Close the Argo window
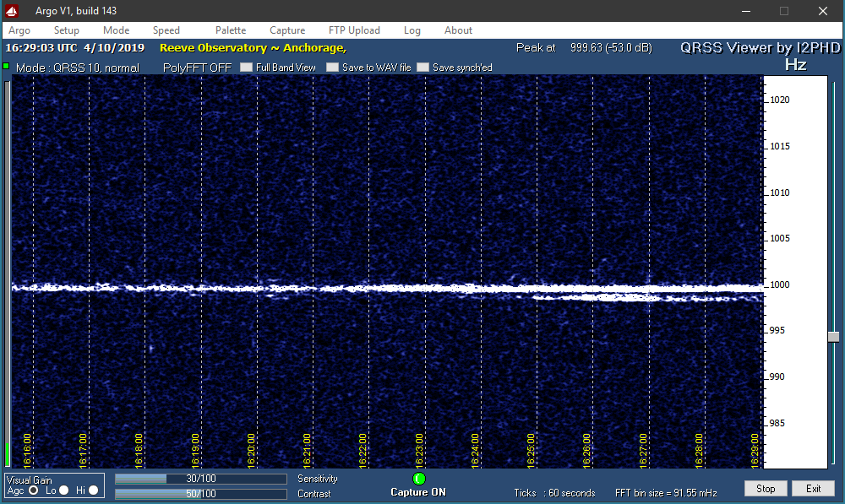This screenshot has width=845, height=504. [822, 11]
